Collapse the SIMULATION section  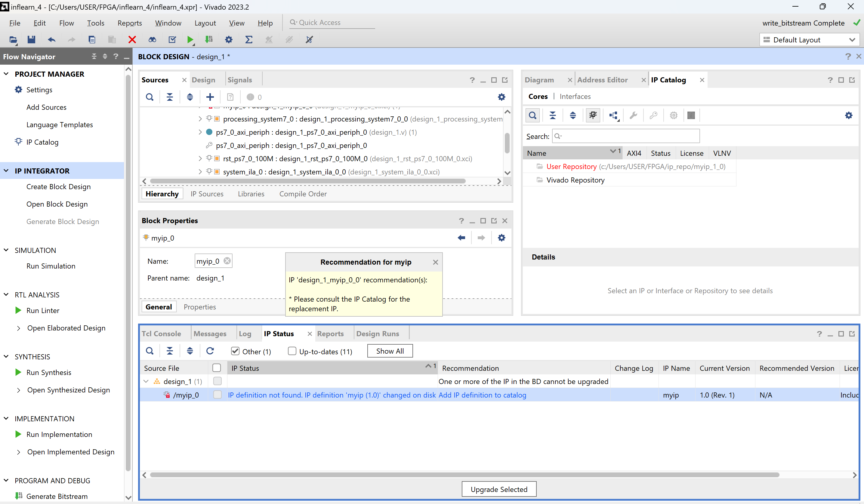tap(6, 250)
